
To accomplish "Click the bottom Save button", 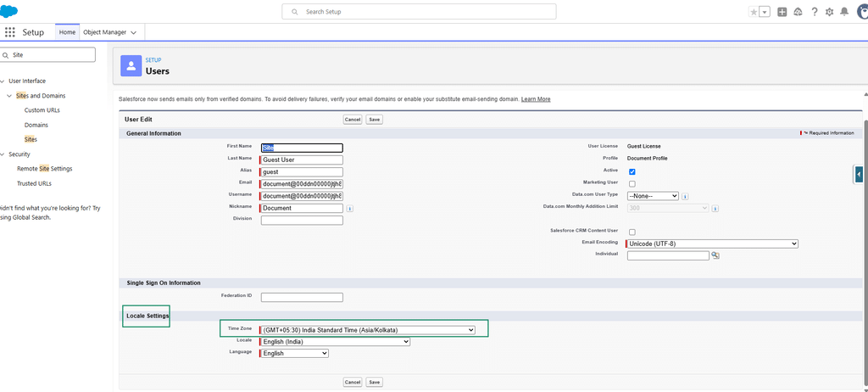I will tap(375, 382).
